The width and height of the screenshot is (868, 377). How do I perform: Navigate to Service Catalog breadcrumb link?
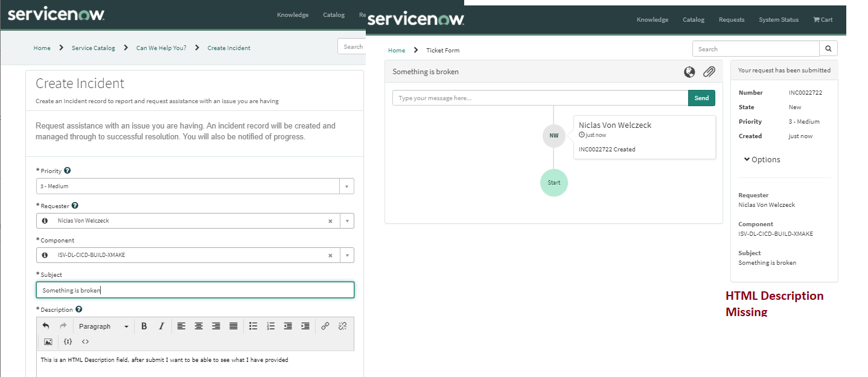coord(93,48)
